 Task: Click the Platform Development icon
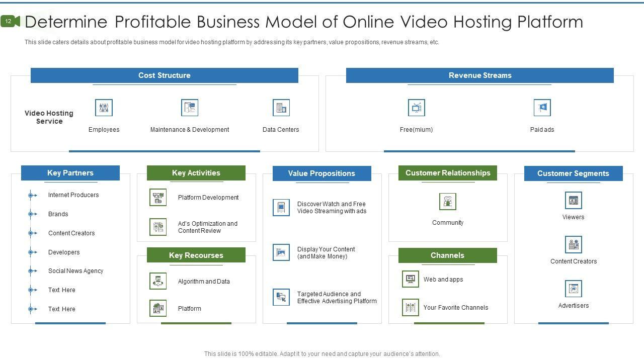158,198
